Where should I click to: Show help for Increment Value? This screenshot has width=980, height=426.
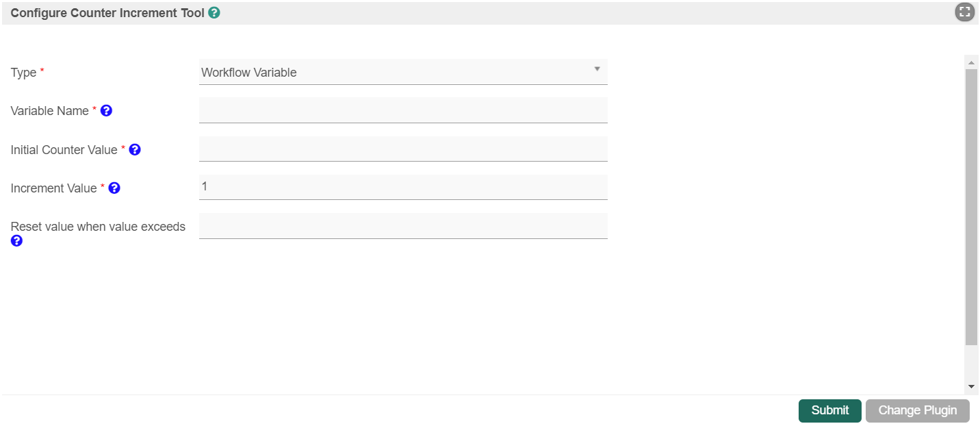(x=114, y=188)
